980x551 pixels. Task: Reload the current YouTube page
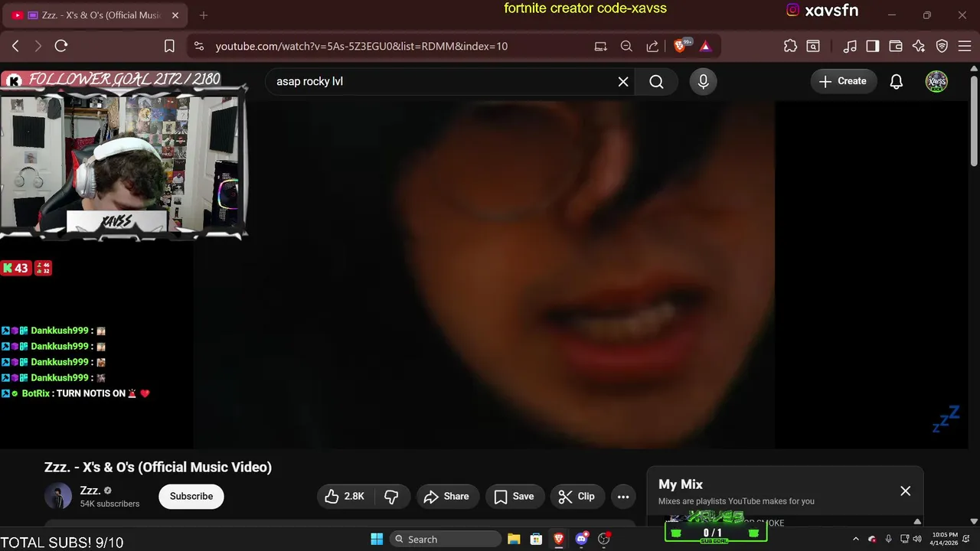61,46
